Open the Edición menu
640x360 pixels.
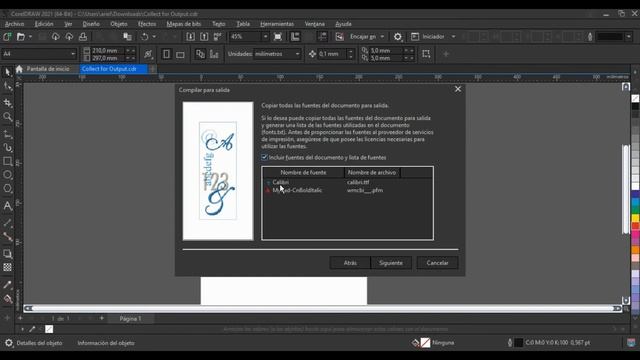coord(44,24)
